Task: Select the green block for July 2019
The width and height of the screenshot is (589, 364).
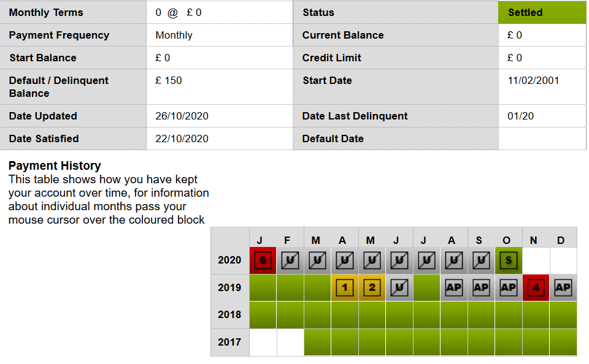Action: (427, 288)
